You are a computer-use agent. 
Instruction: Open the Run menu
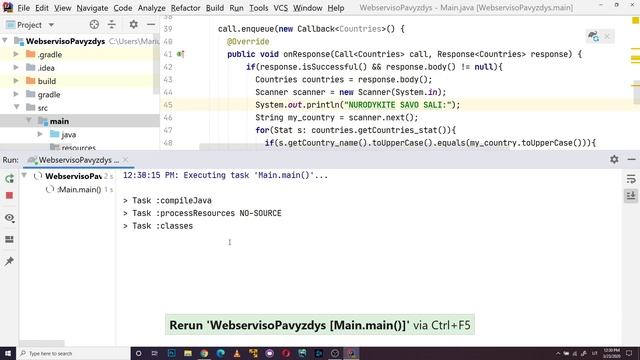click(236, 8)
